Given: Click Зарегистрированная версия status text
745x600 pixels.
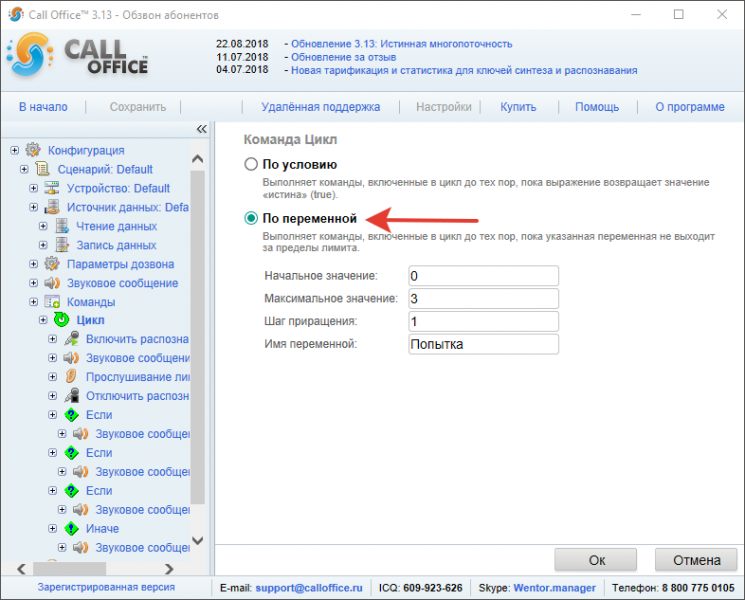Looking at the screenshot, I should pos(106,587).
